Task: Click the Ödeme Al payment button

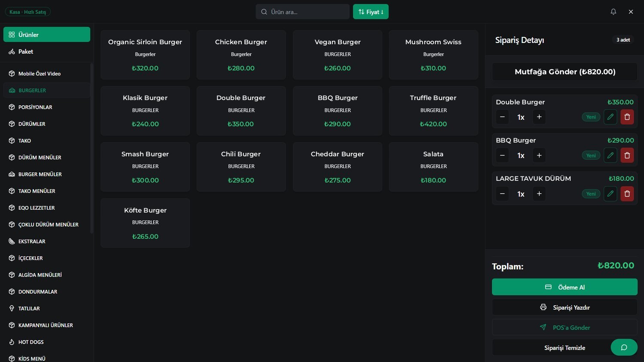Action: point(565,287)
